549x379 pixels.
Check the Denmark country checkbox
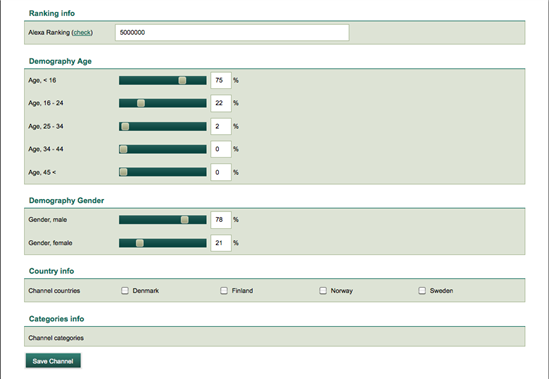[125, 291]
